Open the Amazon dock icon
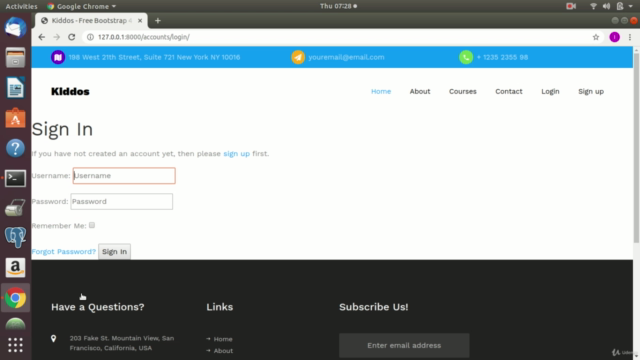This screenshot has height=360, width=640. (15, 267)
